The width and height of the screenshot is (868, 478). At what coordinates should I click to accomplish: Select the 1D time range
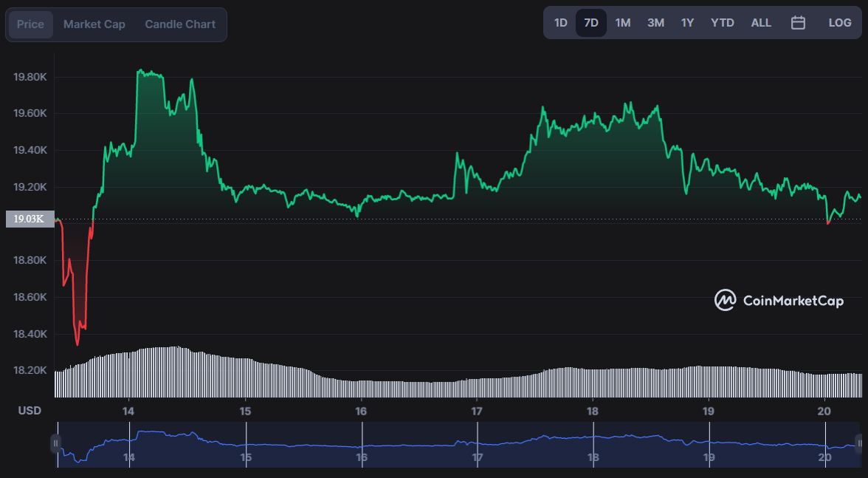pos(560,23)
